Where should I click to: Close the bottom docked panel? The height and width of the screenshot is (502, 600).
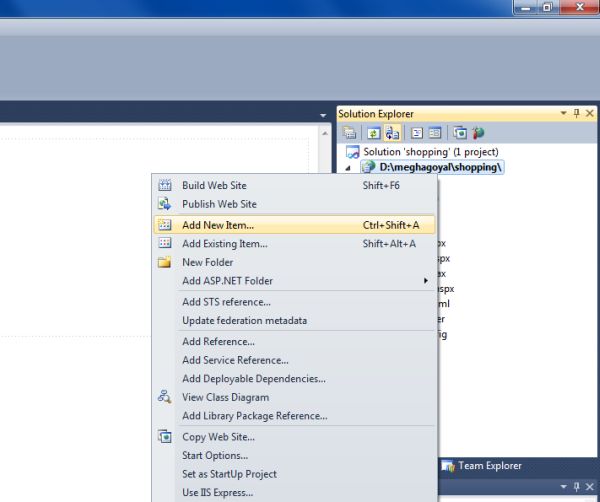[x=590, y=487]
